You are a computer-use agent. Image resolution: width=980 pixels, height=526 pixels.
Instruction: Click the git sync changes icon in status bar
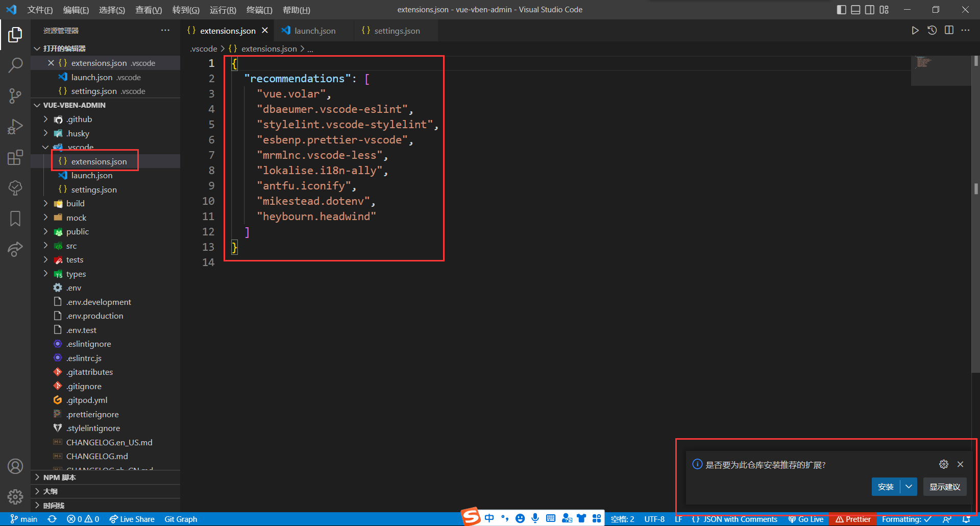coord(52,519)
